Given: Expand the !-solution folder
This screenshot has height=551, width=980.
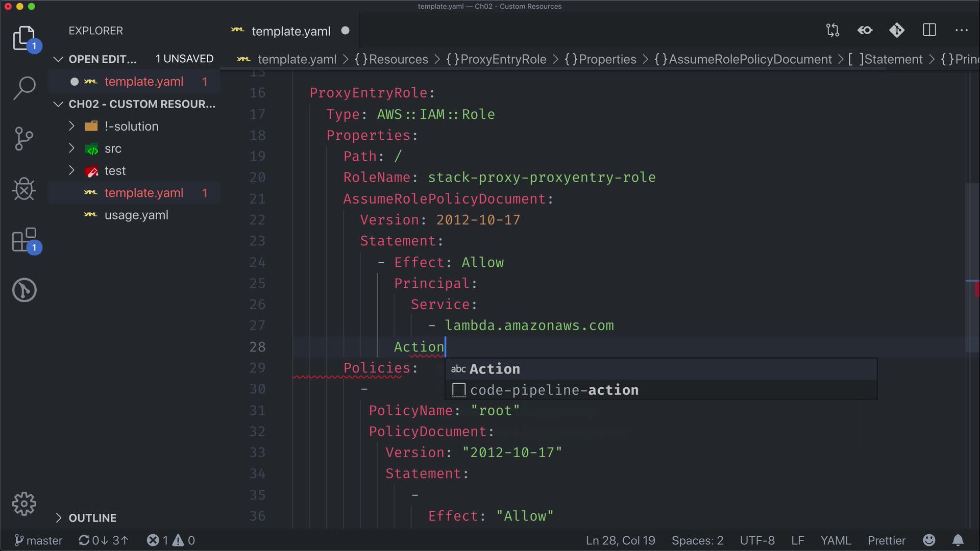Looking at the screenshot, I should click(131, 126).
